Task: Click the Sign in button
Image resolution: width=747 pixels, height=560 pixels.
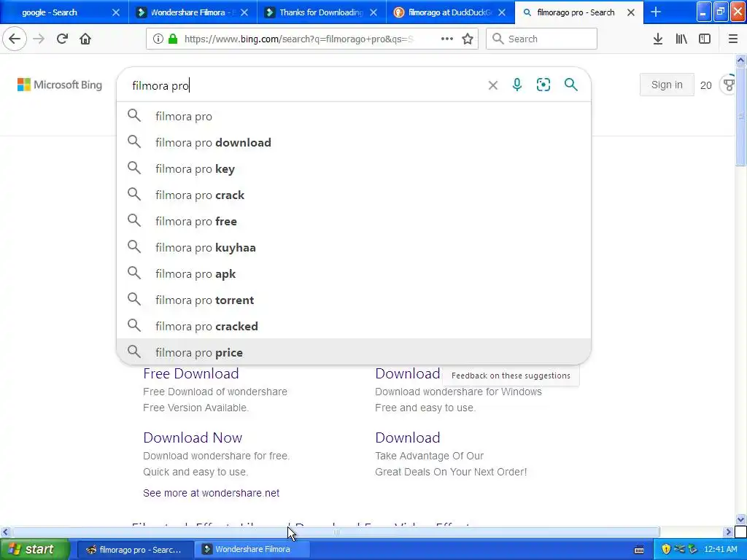Action: [667, 85]
